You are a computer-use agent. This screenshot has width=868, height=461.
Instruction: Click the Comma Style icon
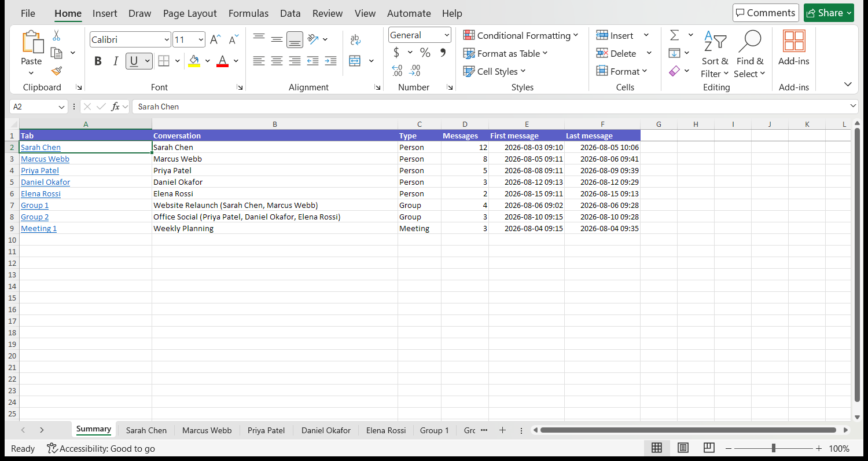coord(443,53)
